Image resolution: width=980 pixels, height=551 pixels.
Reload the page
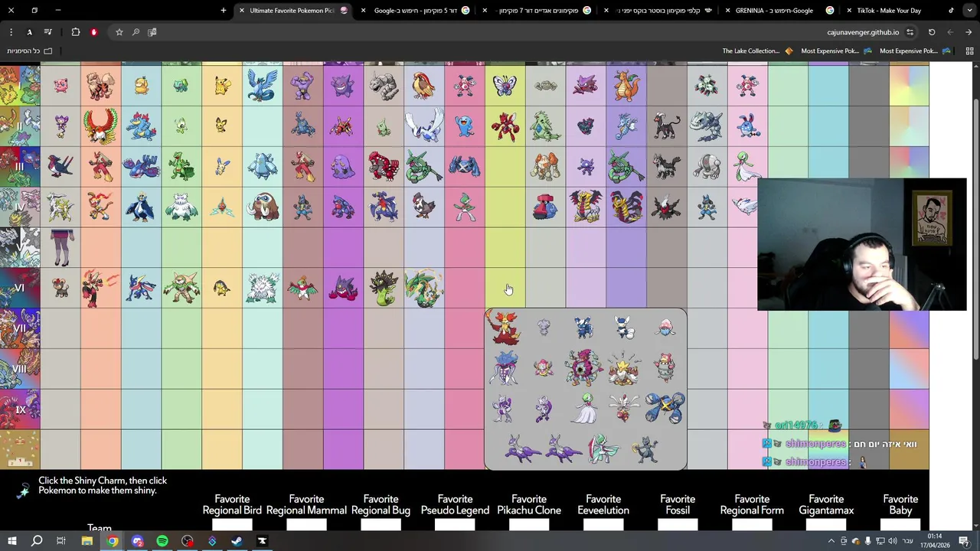tap(932, 32)
